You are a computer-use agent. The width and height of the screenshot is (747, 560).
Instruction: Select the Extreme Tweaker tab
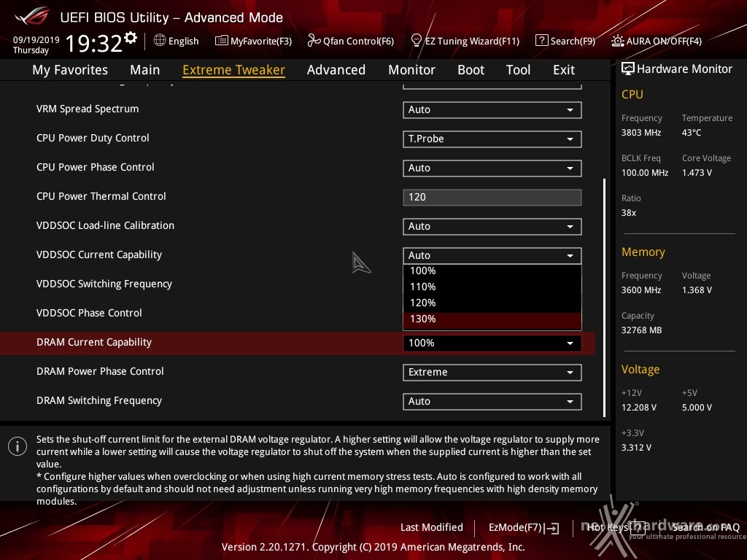(x=234, y=70)
